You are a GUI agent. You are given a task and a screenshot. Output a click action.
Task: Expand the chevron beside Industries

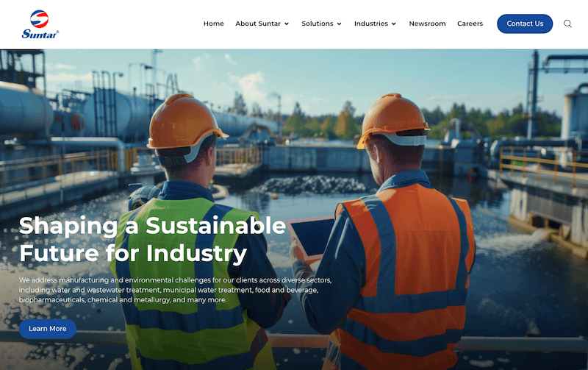[x=394, y=24]
